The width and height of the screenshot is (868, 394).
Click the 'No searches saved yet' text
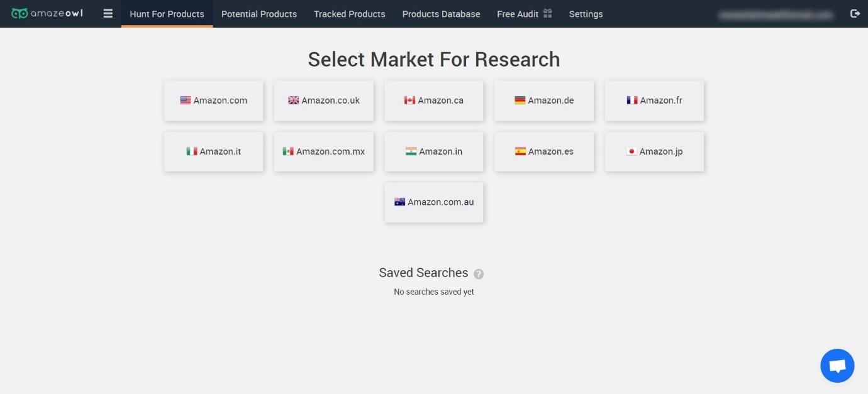point(434,292)
